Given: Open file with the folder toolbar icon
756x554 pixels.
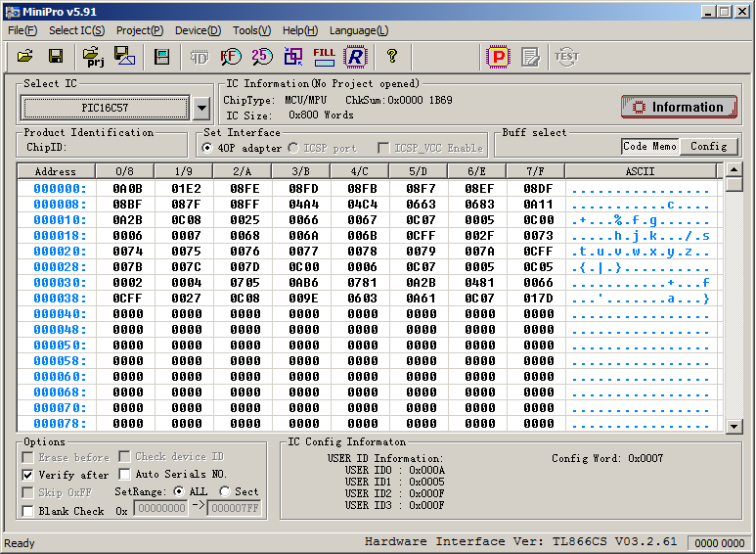Looking at the screenshot, I should [x=25, y=57].
